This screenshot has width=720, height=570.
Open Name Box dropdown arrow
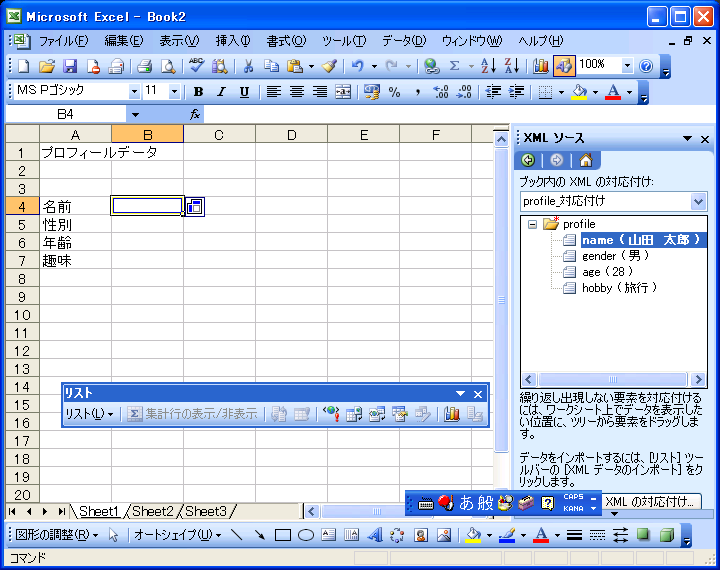pos(135,115)
